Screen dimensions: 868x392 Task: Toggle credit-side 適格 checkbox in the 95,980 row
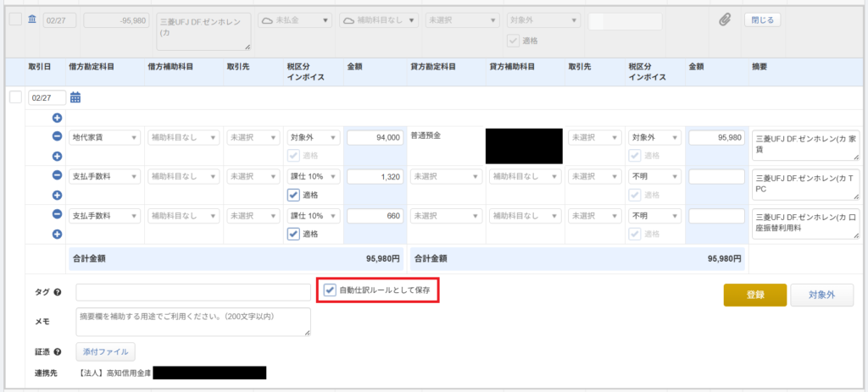click(x=634, y=156)
